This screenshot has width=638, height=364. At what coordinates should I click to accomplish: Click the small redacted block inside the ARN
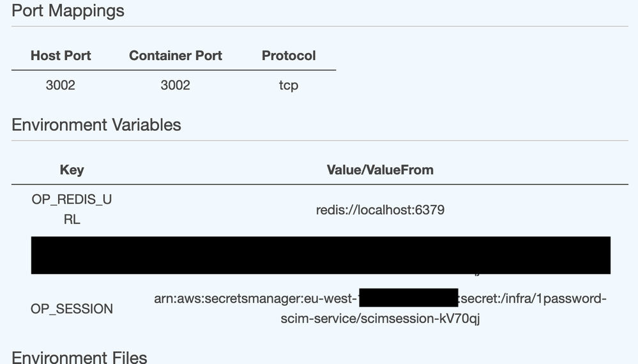(x=408, y=298)
